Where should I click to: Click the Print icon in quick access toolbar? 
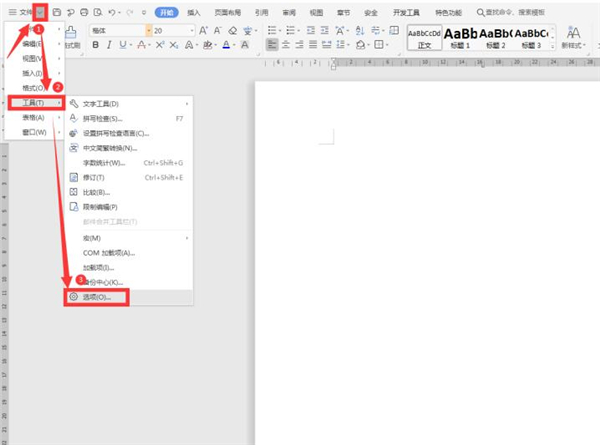coord(84,13)
